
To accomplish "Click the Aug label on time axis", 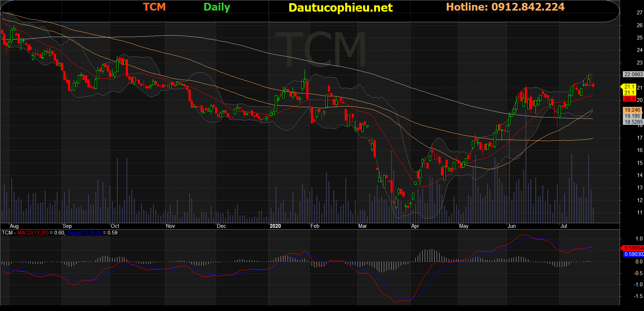I will point(14,226).
